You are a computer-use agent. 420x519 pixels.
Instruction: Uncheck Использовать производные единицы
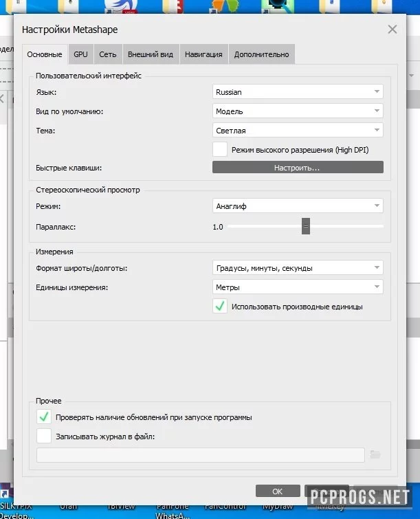pyautogui.click(x=220, y=306)
